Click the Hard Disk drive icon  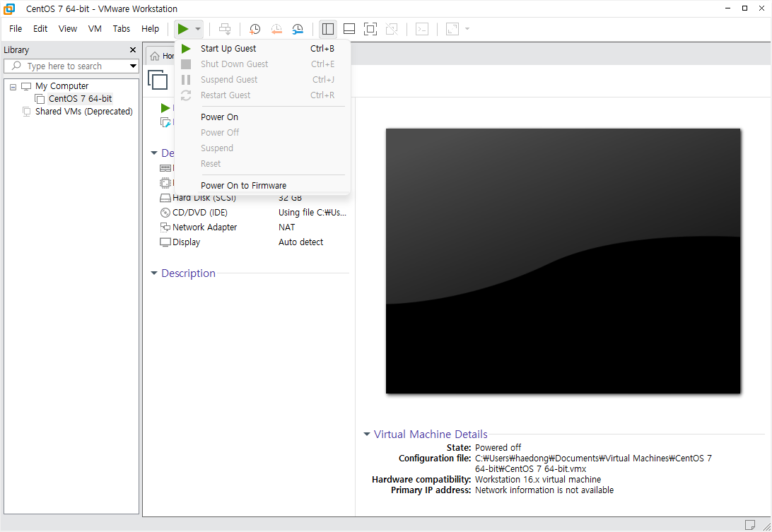[x=165, y=198]
